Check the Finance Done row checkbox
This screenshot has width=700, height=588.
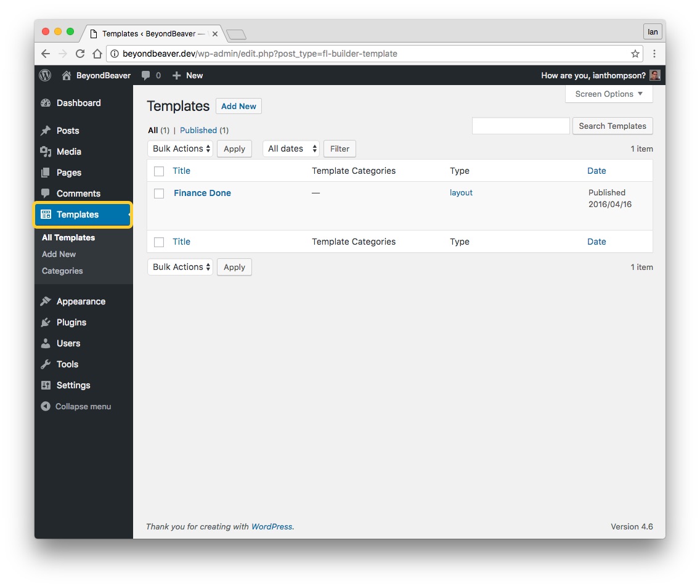tap(159, 194)
